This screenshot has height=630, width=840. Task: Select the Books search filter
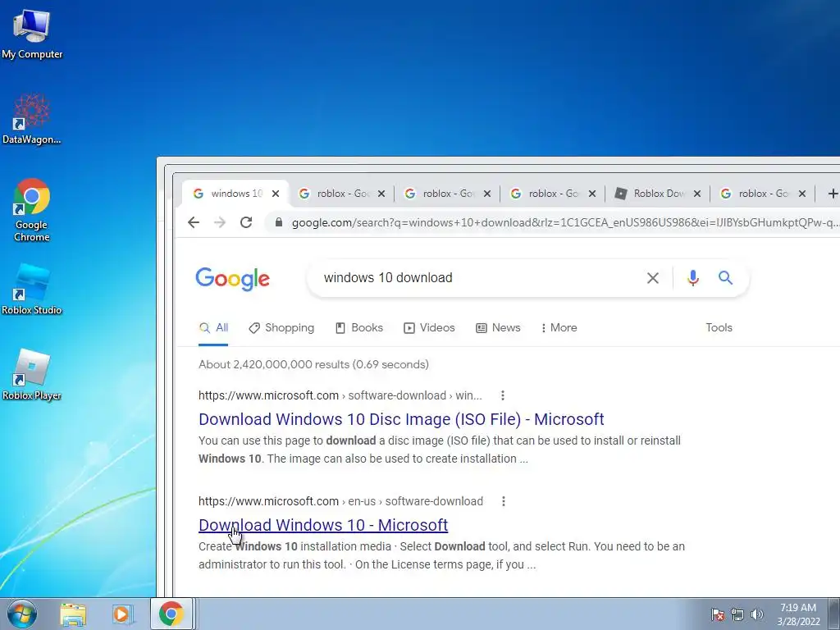(359, 328)
